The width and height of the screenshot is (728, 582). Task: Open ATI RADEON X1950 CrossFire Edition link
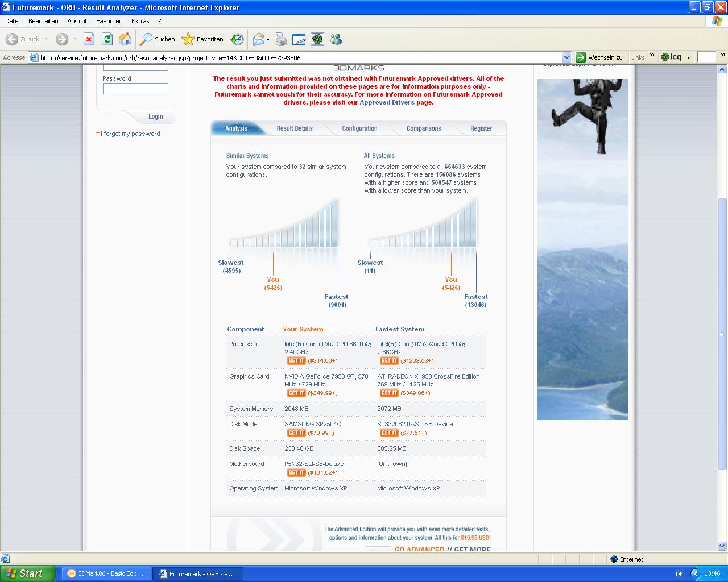[429, 380]
